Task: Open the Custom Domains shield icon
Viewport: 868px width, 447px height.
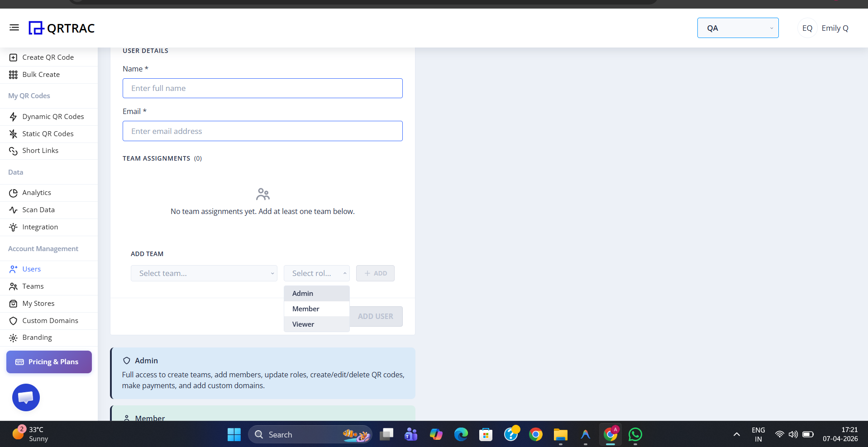Action: pos(13,320)
